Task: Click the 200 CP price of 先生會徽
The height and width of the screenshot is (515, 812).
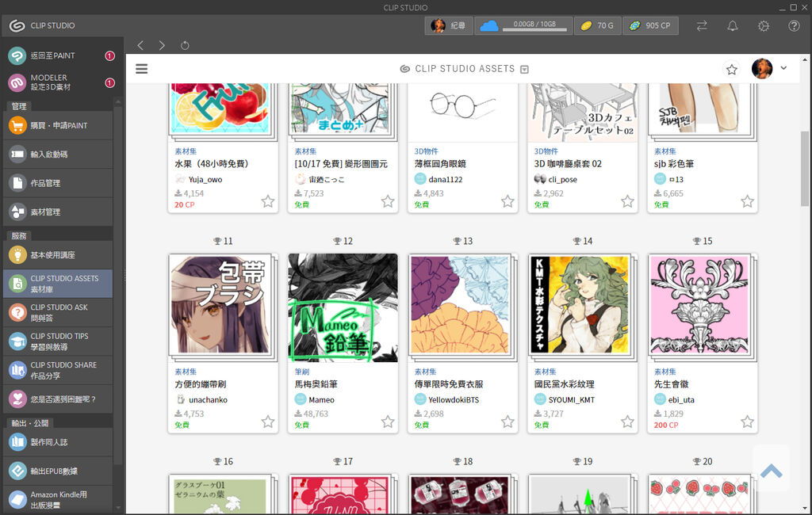Action: pyautogui.click(x=666, y=425)
